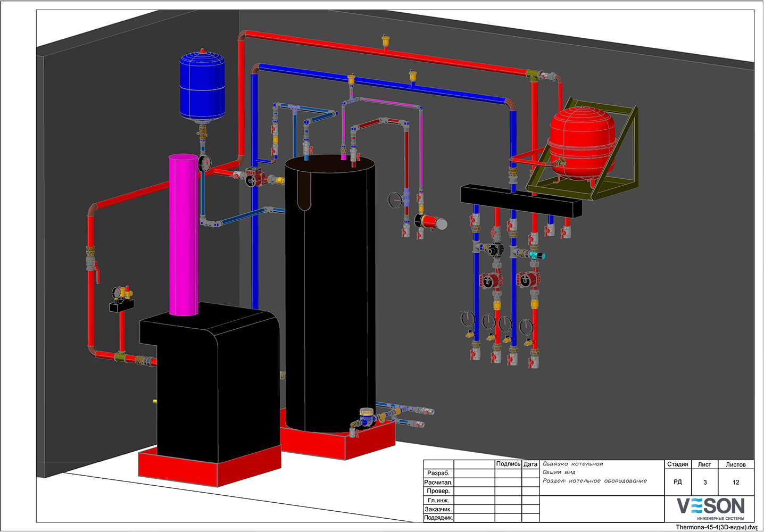Click the stage value "РД"
Viewport: 764px width, 532px height.
(x=678, y=483)
